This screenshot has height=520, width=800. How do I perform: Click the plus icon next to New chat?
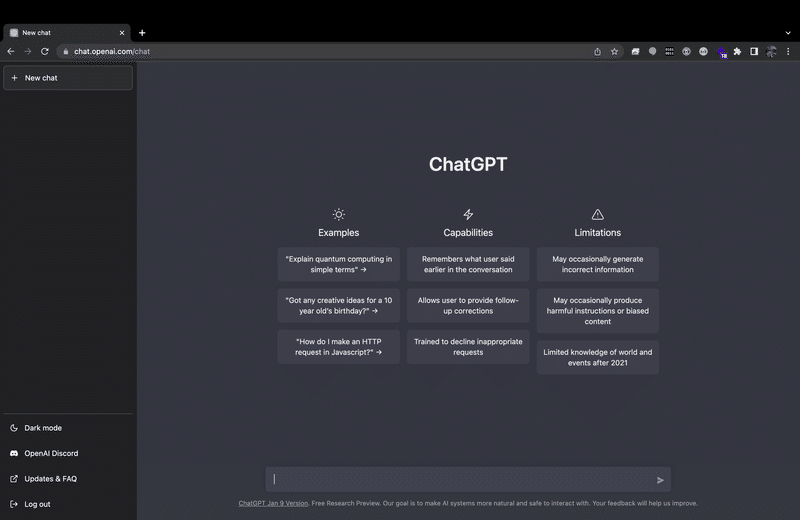14,78
